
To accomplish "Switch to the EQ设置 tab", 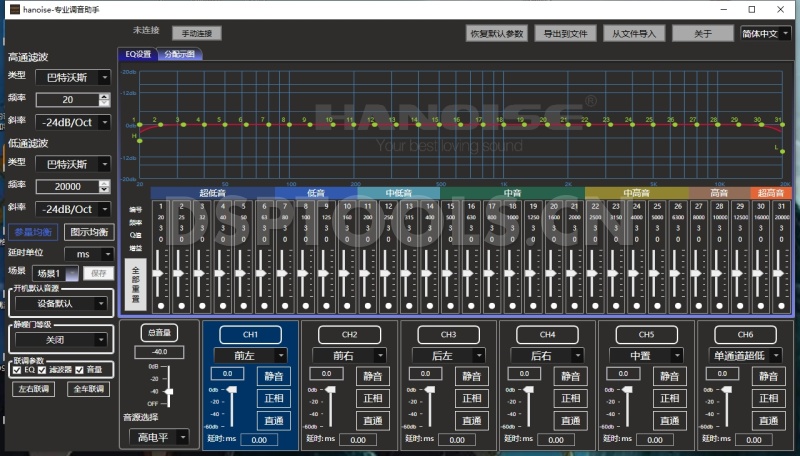I will tap(137, 54).
